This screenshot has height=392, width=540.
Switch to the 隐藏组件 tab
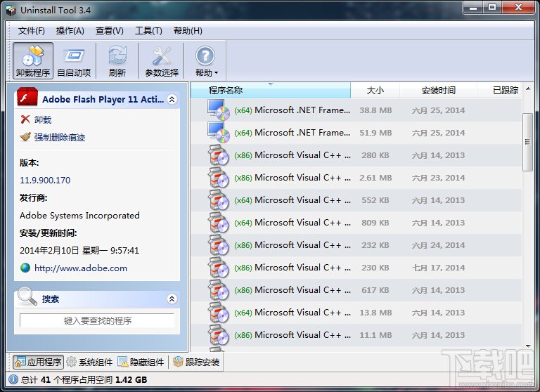[141, 362]
